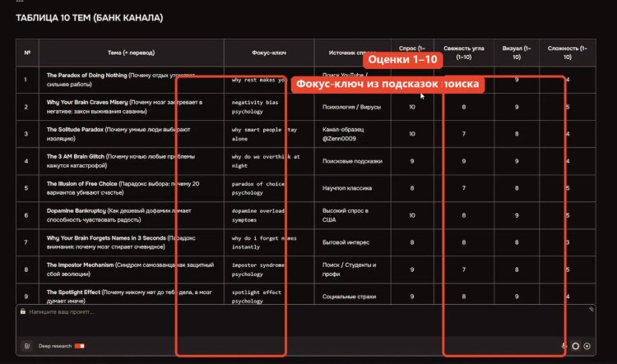The height and width of the screenshot is (364, 617).
Task: Click the 'Визуал (1-10)' column header
Action: pyautogui.click(x=517, y=53)
